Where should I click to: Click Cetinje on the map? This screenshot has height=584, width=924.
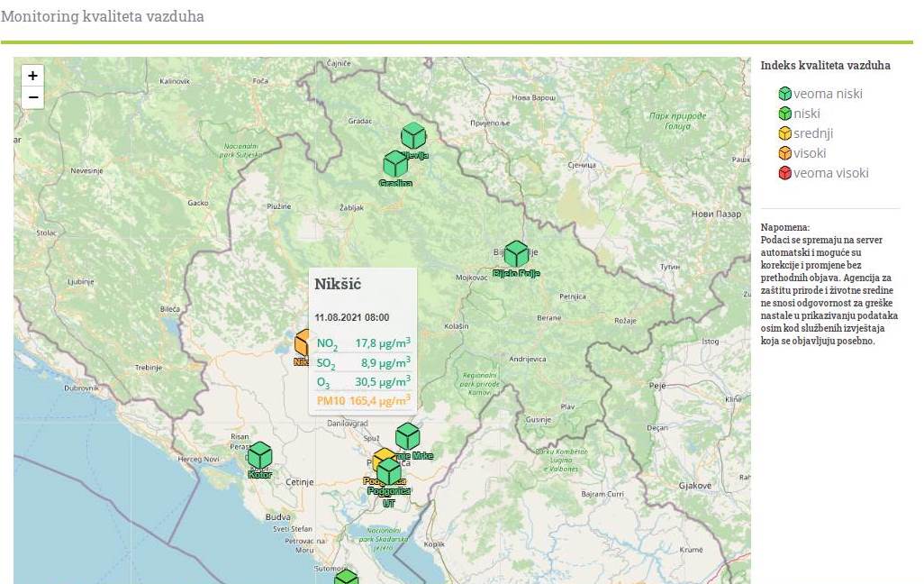pyautogui.click(x=299, y=482)
